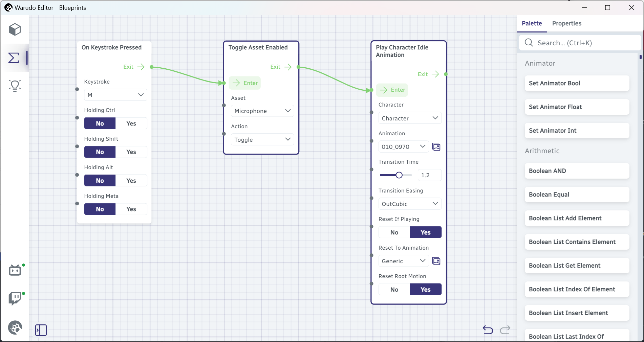This screenshot has width=644, height=342.
Task: Select the Toggle Asset Enabled node title
Action: point(258,47)
